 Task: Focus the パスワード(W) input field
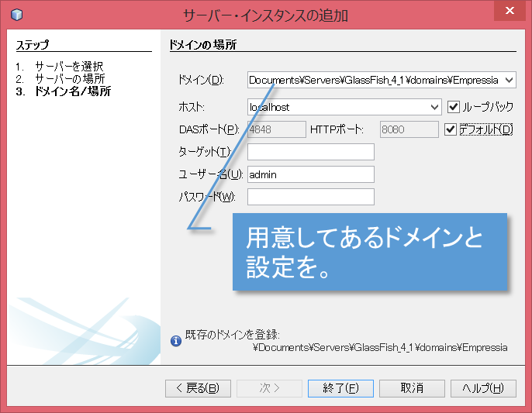(311, 197)
